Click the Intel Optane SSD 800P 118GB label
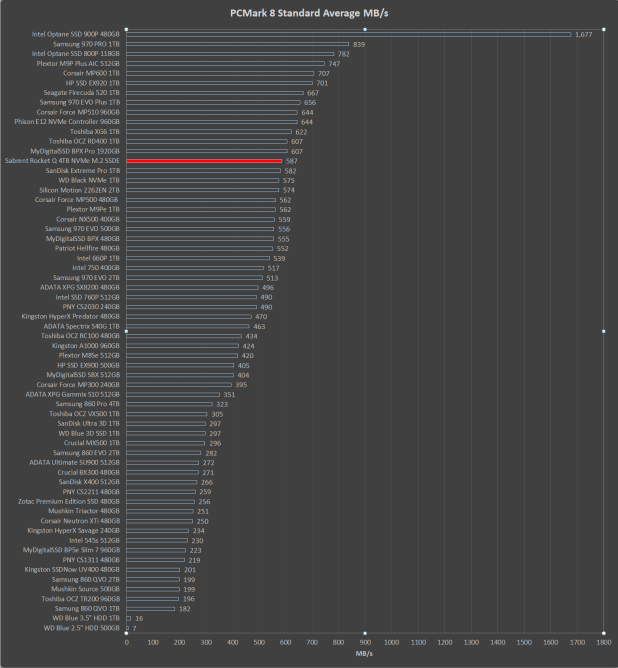This screenshot has height=668, width=618. click(75, 54)
